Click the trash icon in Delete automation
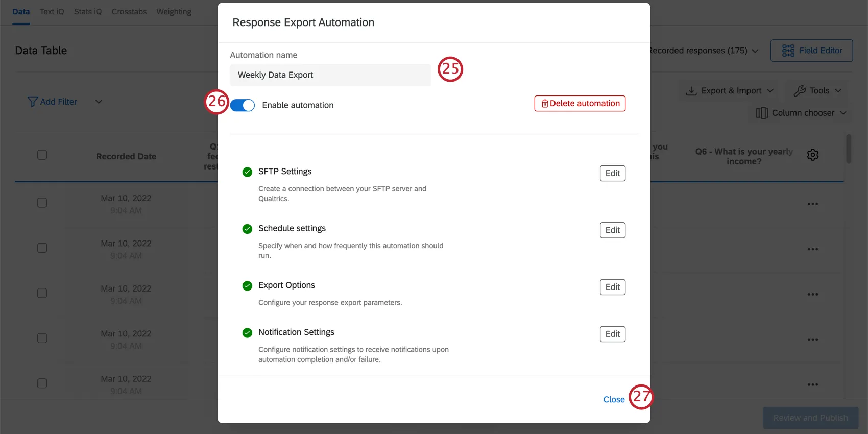The width and height of the screenshot is (868, 434). tap(545, 104)
